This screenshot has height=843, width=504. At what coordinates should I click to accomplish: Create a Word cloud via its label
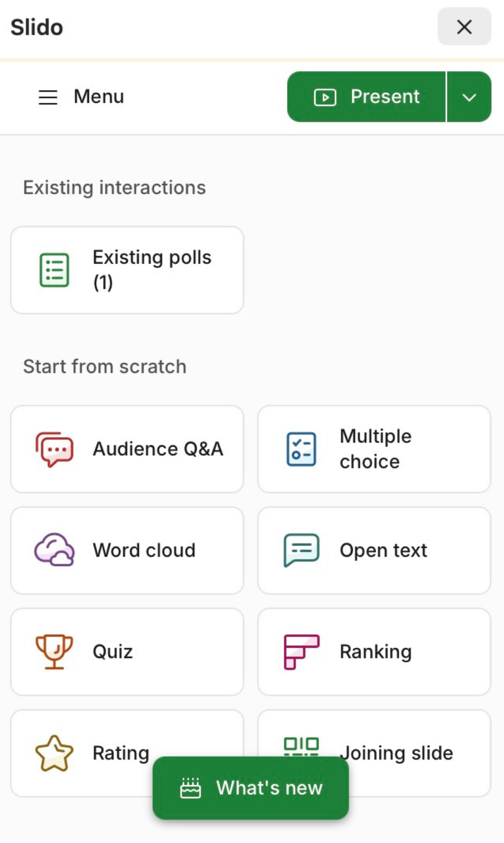point(144,550)
